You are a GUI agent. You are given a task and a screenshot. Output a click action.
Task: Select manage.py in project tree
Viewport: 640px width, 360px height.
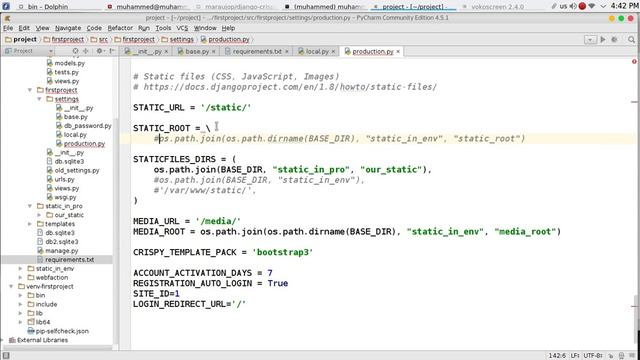pos(62,251)
